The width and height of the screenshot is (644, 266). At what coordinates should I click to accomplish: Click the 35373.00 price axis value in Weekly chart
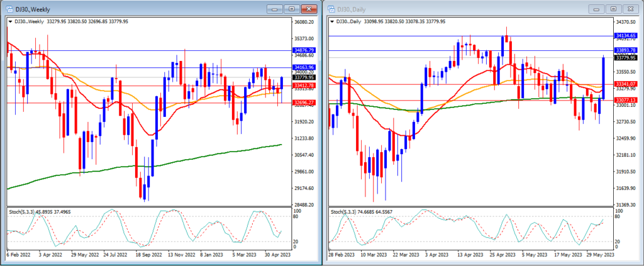point(304,38)
